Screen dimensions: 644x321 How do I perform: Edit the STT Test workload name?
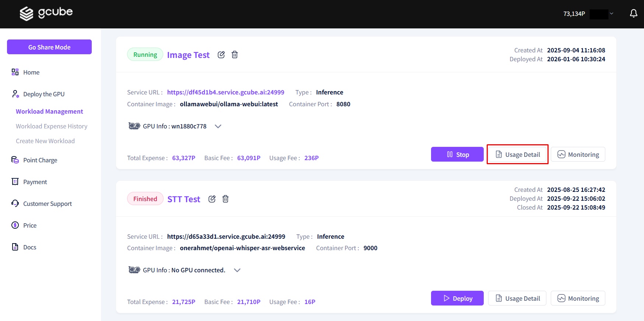212,199
